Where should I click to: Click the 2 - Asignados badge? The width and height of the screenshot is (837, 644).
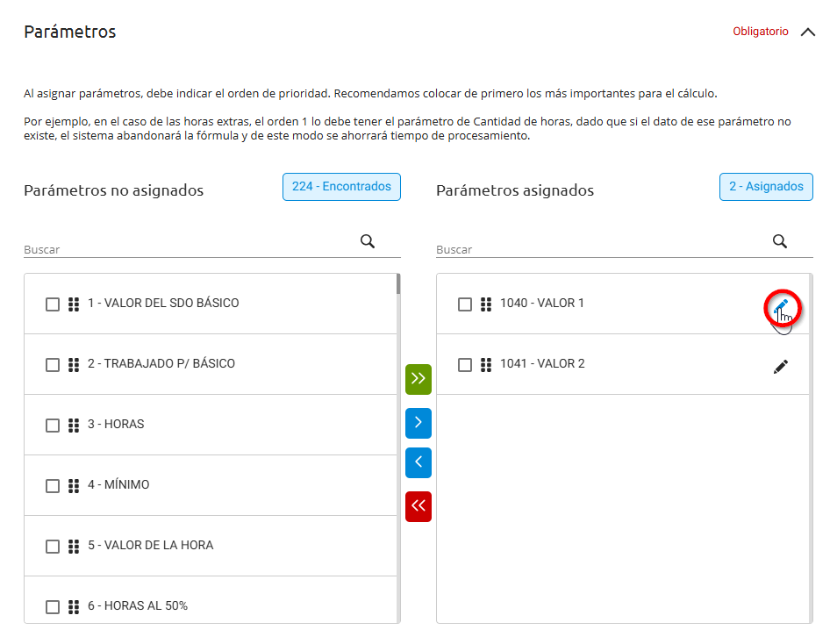(766, 187)
